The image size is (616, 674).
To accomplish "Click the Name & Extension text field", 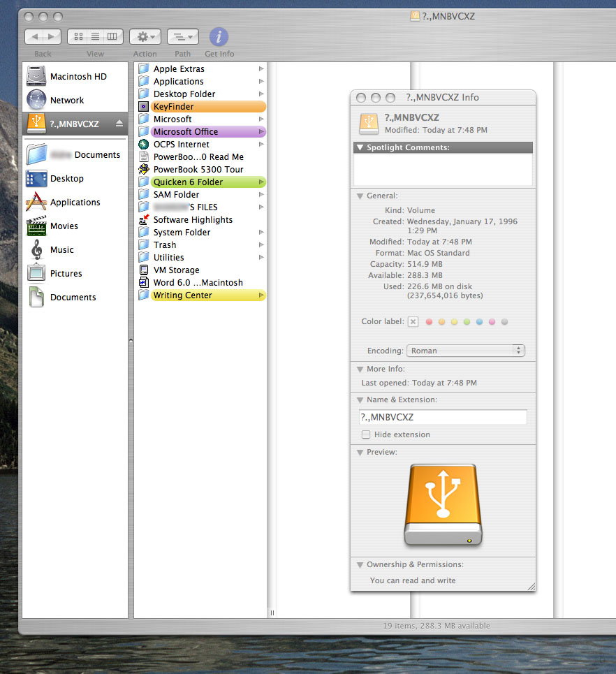I will 443,417.
